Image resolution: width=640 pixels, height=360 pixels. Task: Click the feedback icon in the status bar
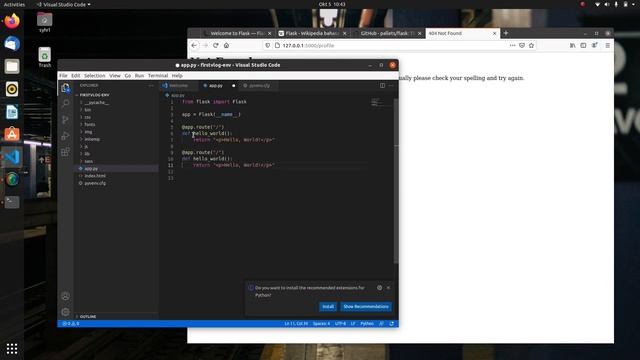tap(382, 324)
